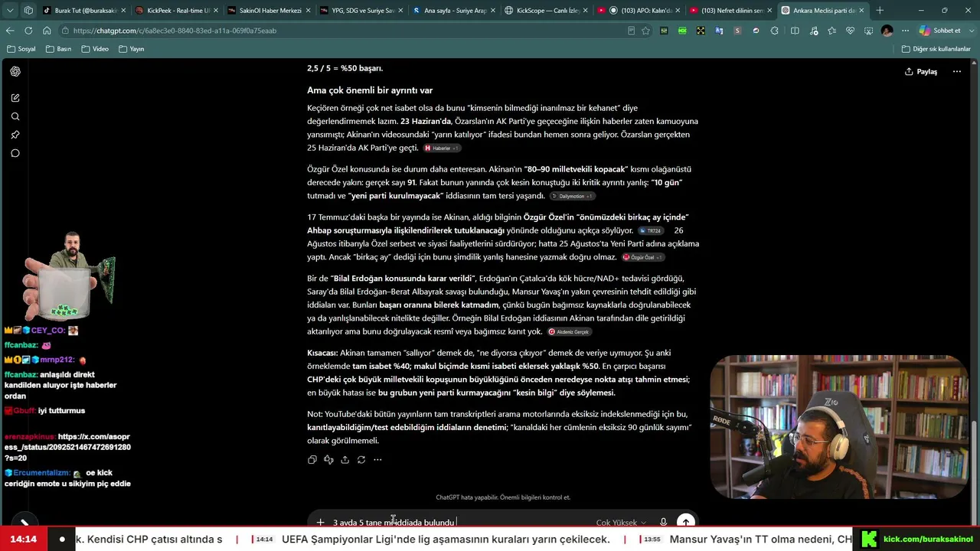Click the chat bubble icon in the ChatGPT sidebar
Viewport: 980px width, 551px height.
(15, 153)
